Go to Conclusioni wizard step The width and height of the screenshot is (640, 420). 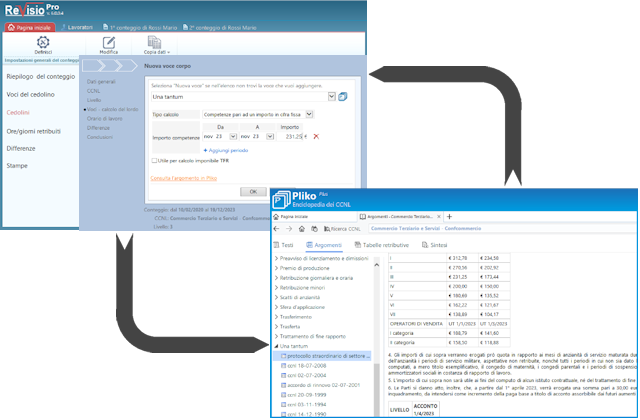(100, 137)
